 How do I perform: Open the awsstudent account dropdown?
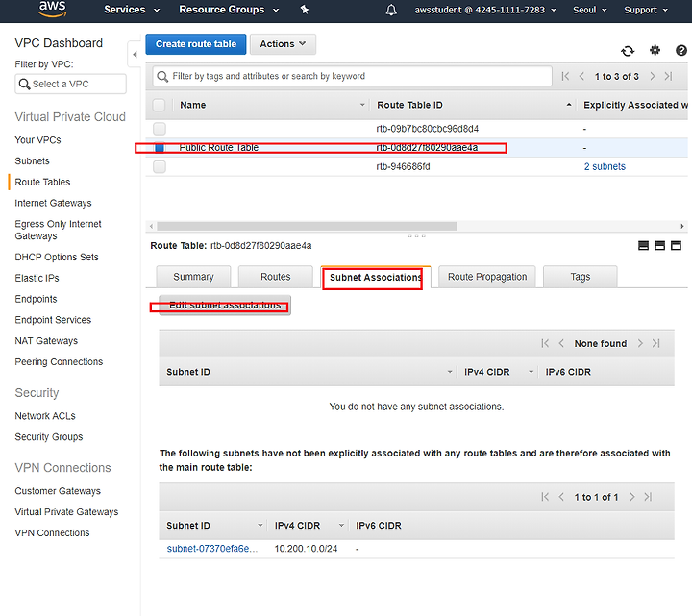[485, 10]
